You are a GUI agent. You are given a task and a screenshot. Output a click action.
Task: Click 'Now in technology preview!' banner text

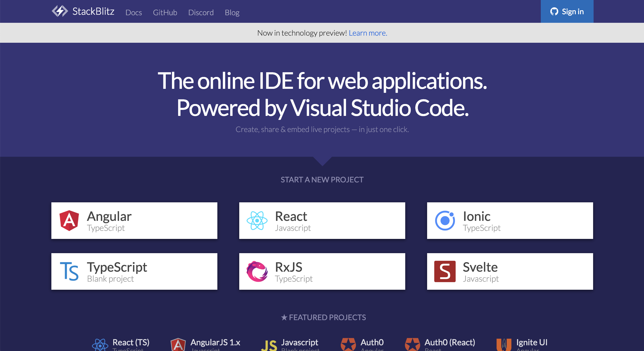click(302, 33)
